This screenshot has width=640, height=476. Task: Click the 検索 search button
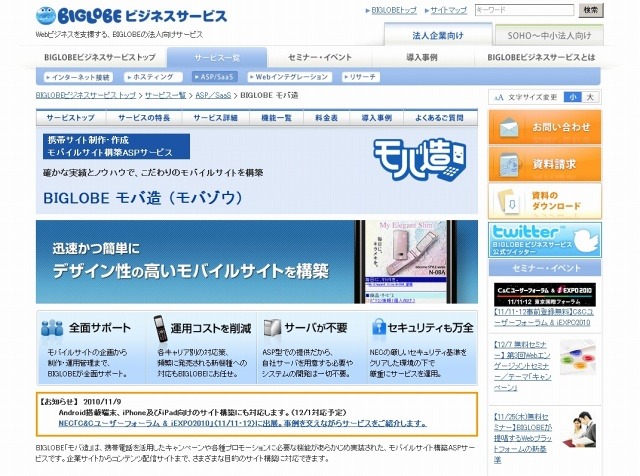(591, 10)
